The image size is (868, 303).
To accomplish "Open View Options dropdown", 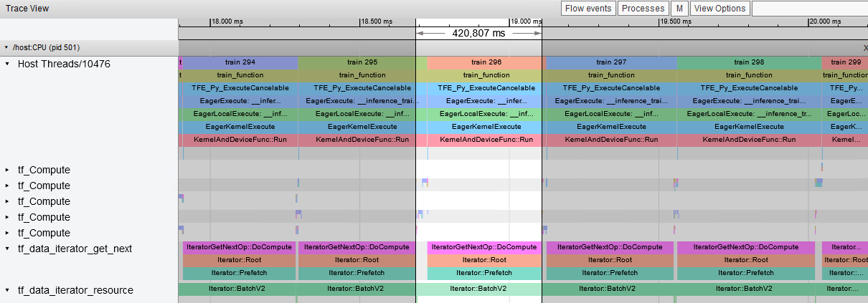I will (x=720, y=9).
